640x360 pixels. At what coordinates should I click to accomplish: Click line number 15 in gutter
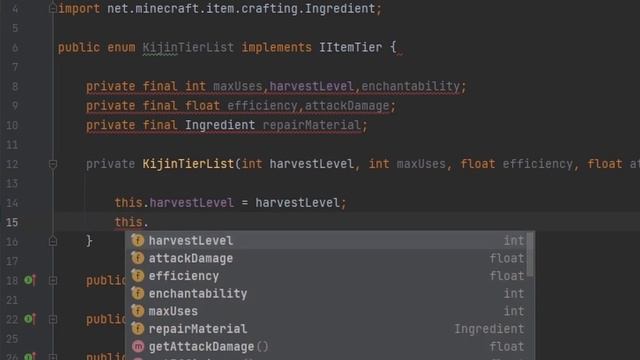coord(12,222)
